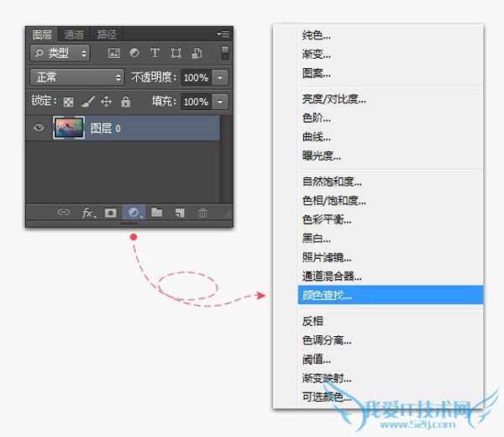Choose 黑白... adjustment
Image resolution: width=504 pixels, height=437 pixels.
click(391, 239)
